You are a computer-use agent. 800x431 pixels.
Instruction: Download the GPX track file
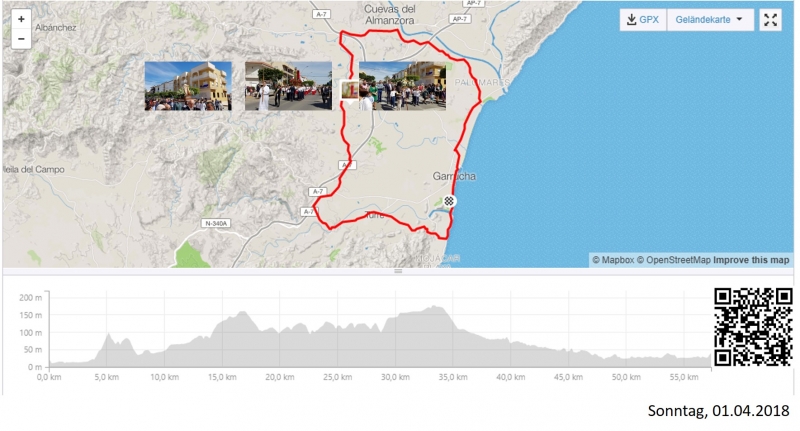(x=642, y=20)
